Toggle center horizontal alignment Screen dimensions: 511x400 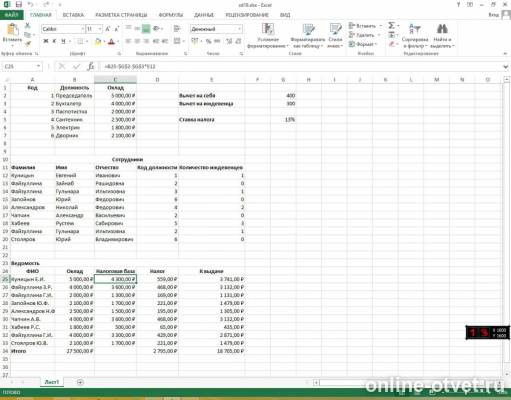click(137, 41)
